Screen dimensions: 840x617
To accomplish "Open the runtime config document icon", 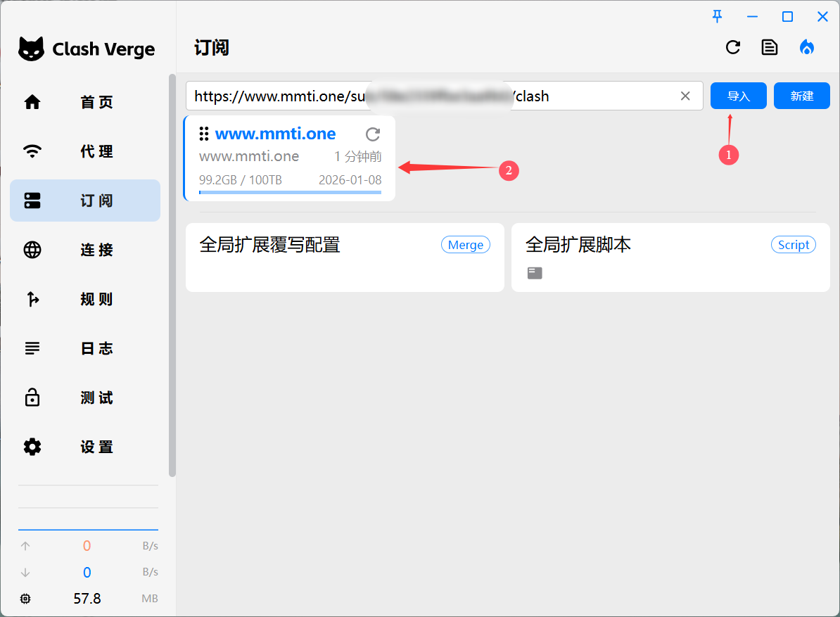I will point(770,47).
